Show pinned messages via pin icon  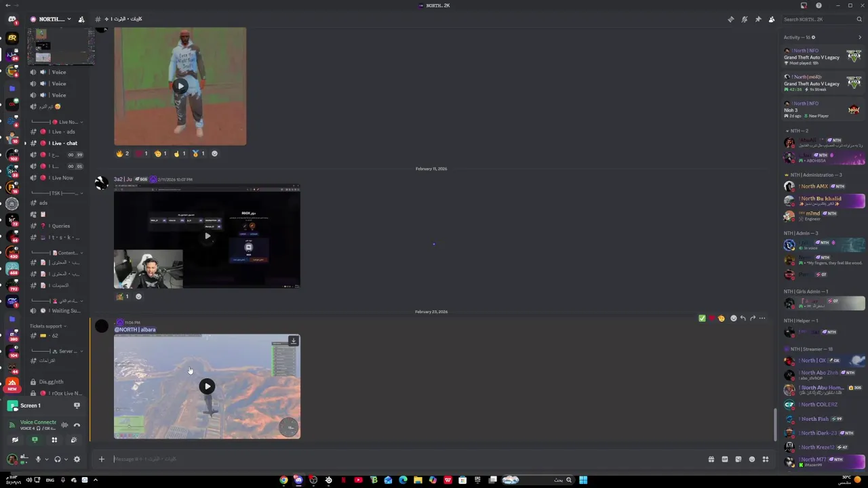click(757, 19)
